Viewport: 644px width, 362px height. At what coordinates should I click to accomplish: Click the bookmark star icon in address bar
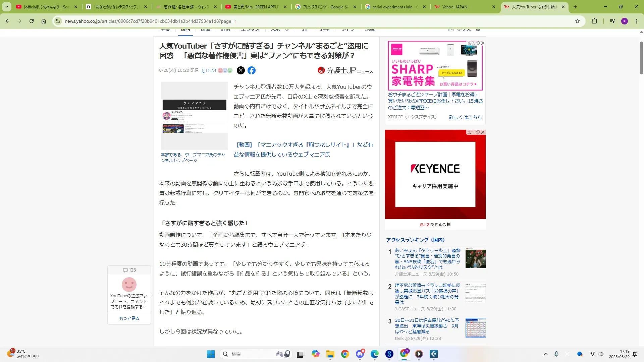[578, 21]
